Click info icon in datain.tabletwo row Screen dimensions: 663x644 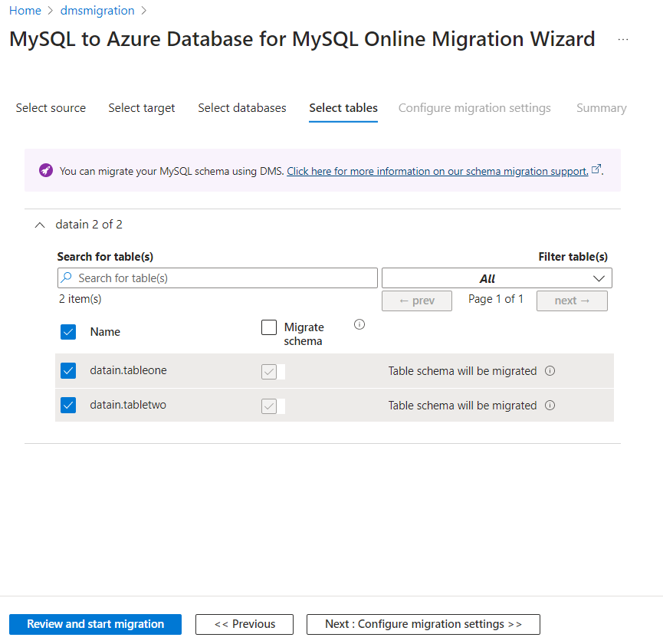(550, 406)
